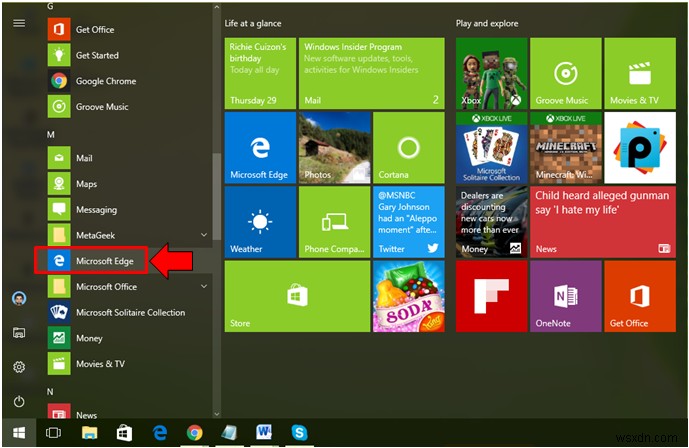Viewport: 689px width, 448px height.
Task: Select Microsoft Solitaire Collection in the list
Action: [130, 313]
